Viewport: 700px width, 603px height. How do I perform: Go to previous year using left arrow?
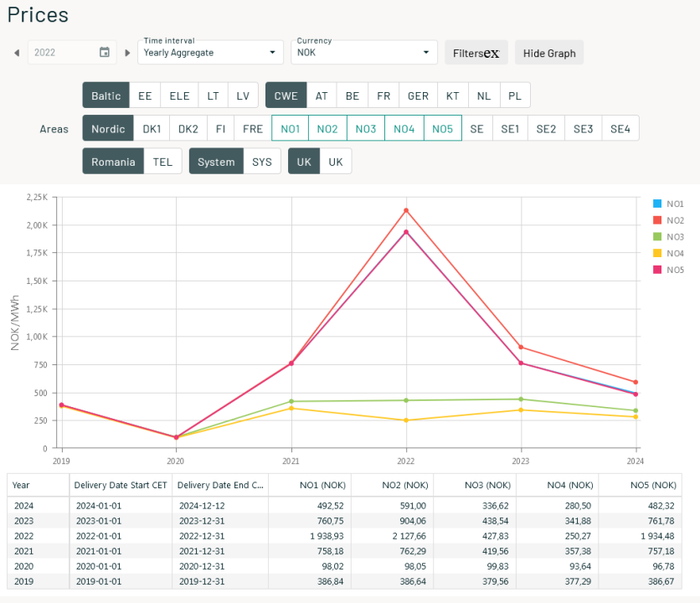click(x=16, y=52)
